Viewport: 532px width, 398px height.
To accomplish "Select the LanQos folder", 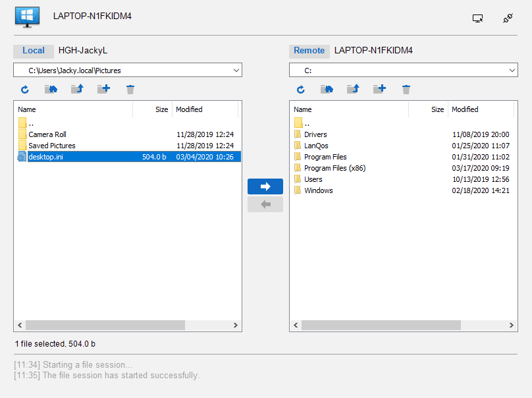I will point(404,146).
